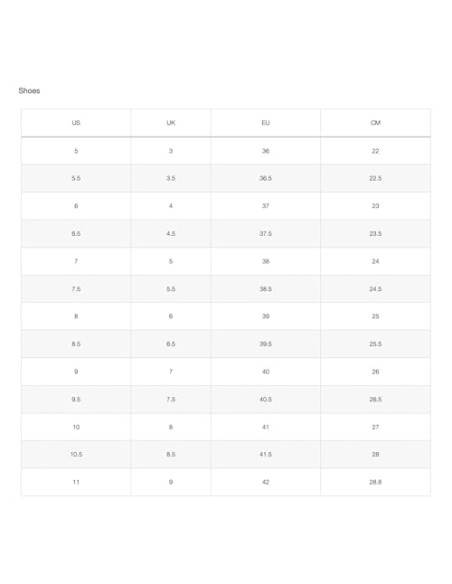Image resolution: width=452 pixels, height=584 pixels.
Task: Click the CM value 22.5 cell
Action: 375,178
